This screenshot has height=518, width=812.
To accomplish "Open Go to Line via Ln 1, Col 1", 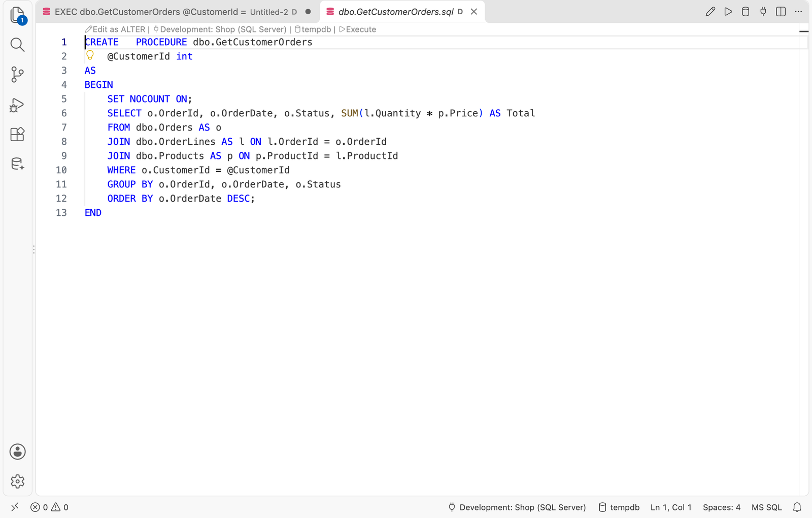I will [671, 507].
